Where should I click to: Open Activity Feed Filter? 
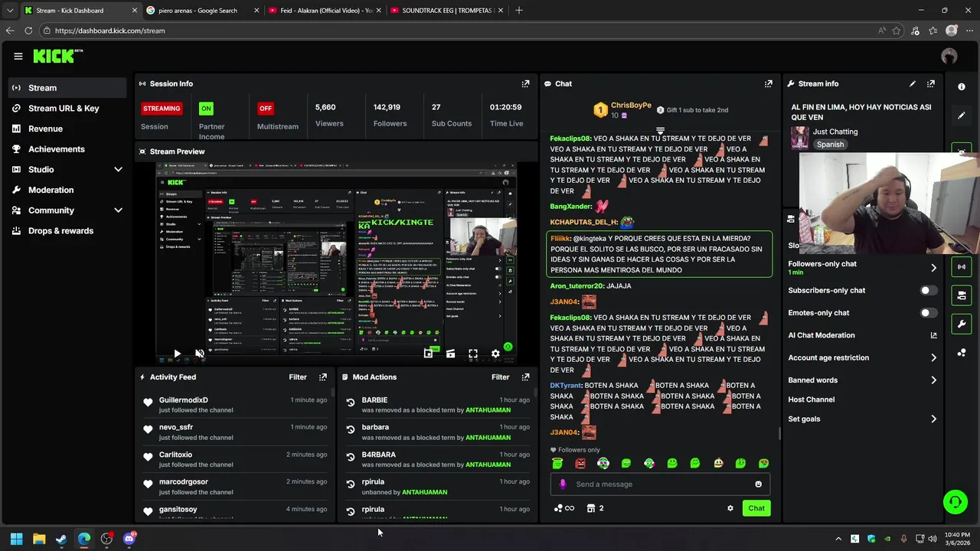(x=298, y=377)
